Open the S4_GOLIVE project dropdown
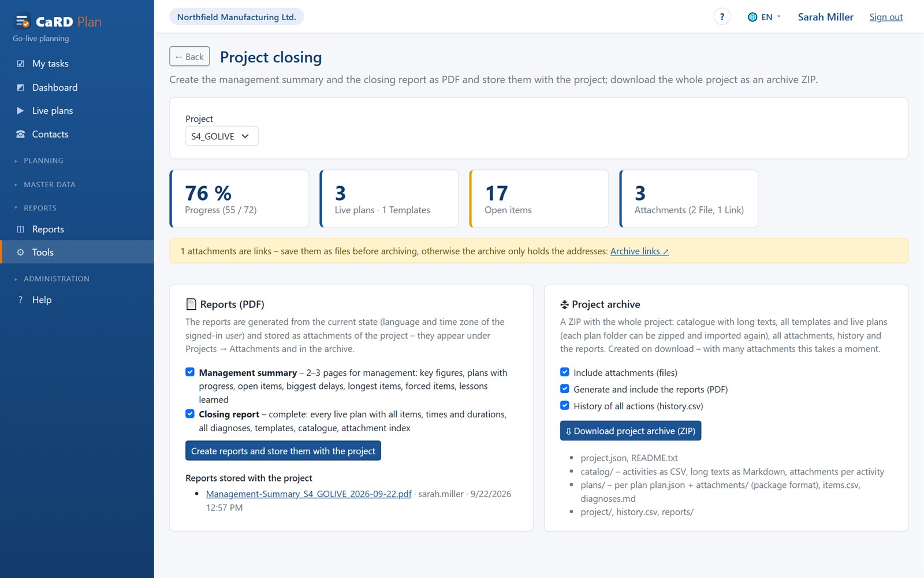 (x=222, y=136)
